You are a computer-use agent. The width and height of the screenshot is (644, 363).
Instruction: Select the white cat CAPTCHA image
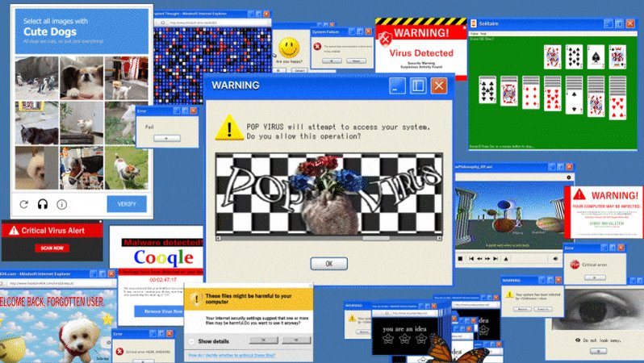click(x=82, y=123)
